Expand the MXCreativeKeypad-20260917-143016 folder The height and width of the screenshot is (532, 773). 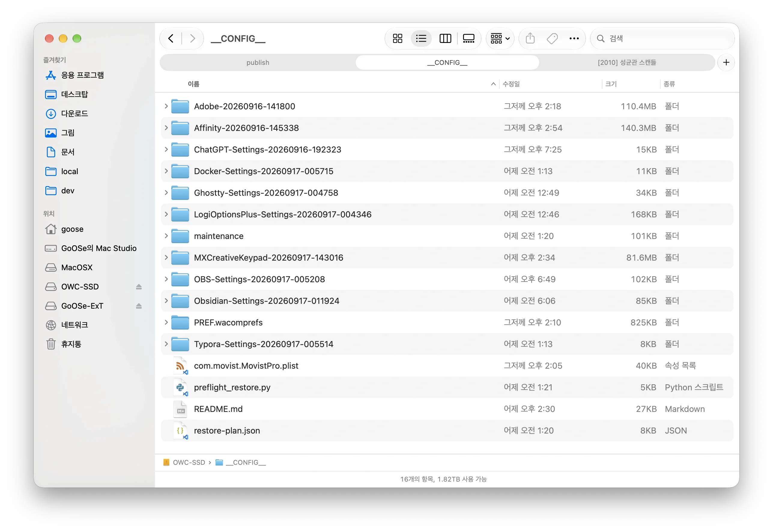coord(166,258)
